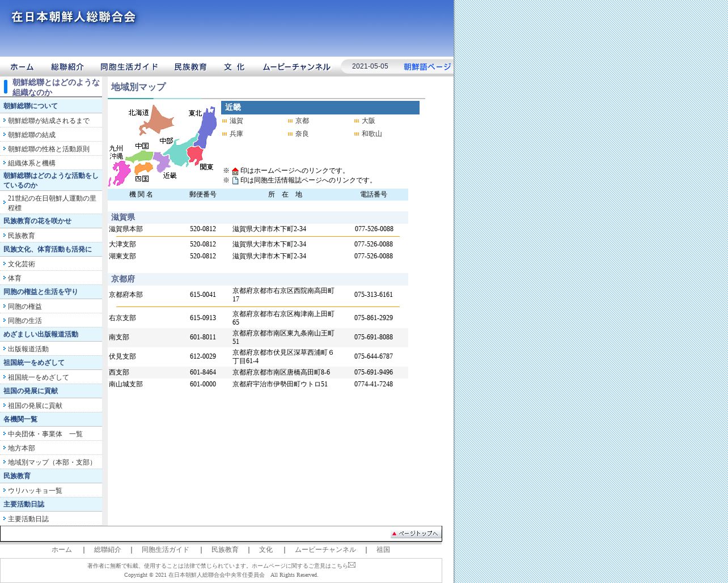
Task: Click phone number 0774-41-7248
Action: coord(374,384)
